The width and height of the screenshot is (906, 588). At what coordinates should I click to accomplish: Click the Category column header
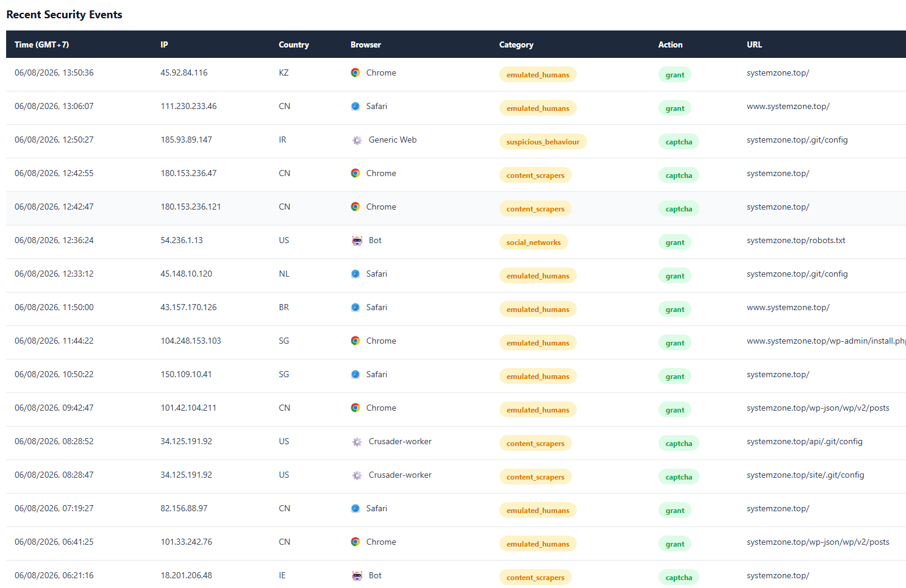pos(516,44)
